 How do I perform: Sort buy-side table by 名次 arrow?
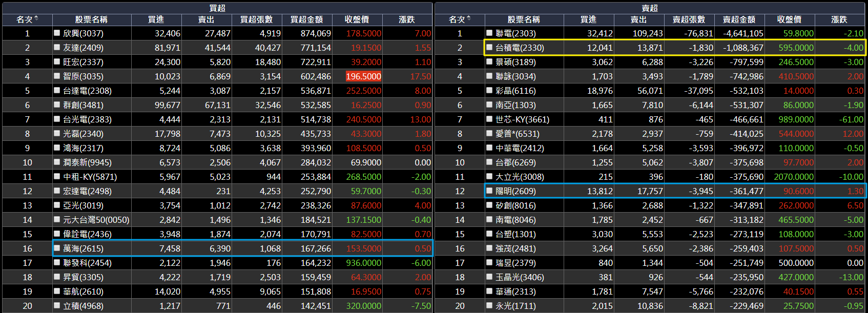pos(36,19)
